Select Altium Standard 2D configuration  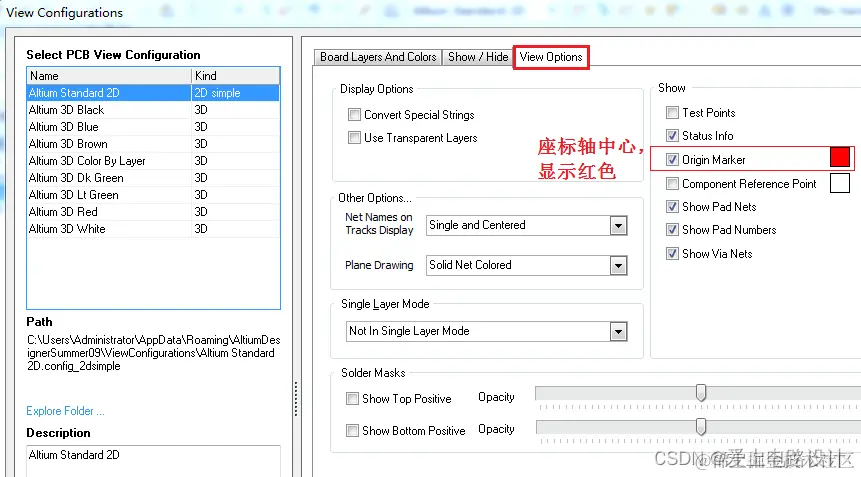pyautogui.click(x=153, y=93)
